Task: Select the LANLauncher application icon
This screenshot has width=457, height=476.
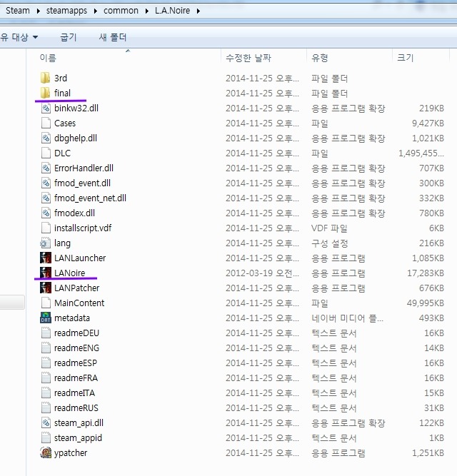Action: coord(46,258)
